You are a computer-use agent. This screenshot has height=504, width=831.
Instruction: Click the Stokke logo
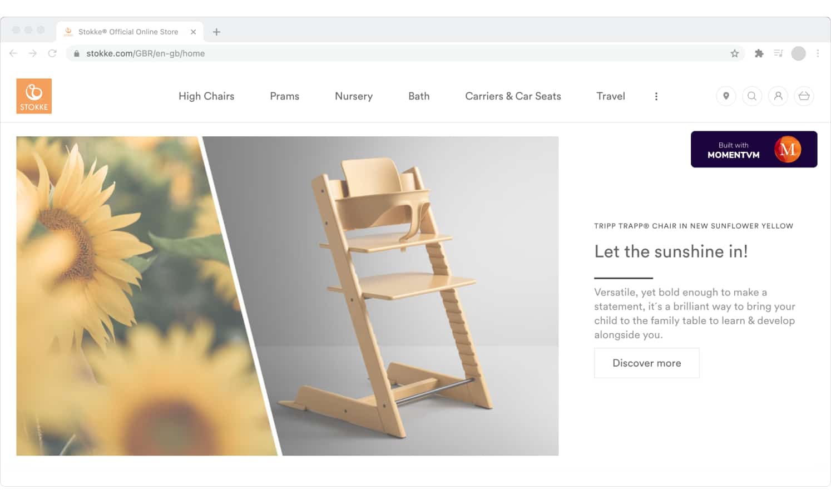(34, 96)
